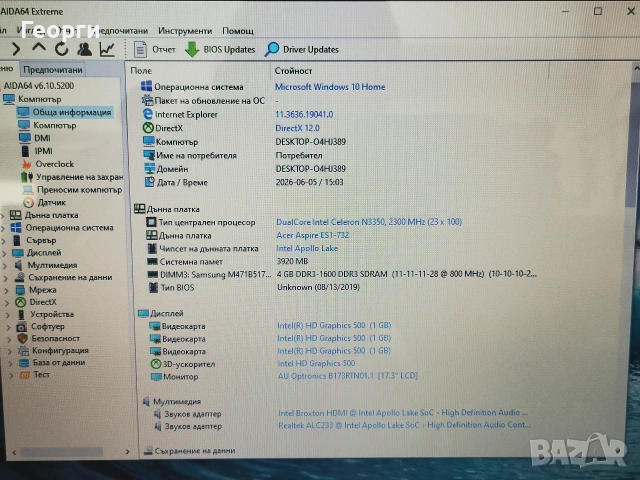Open the Инструменти menu
The height and width of the screenshot is (480, 640).
pos(185,31)
